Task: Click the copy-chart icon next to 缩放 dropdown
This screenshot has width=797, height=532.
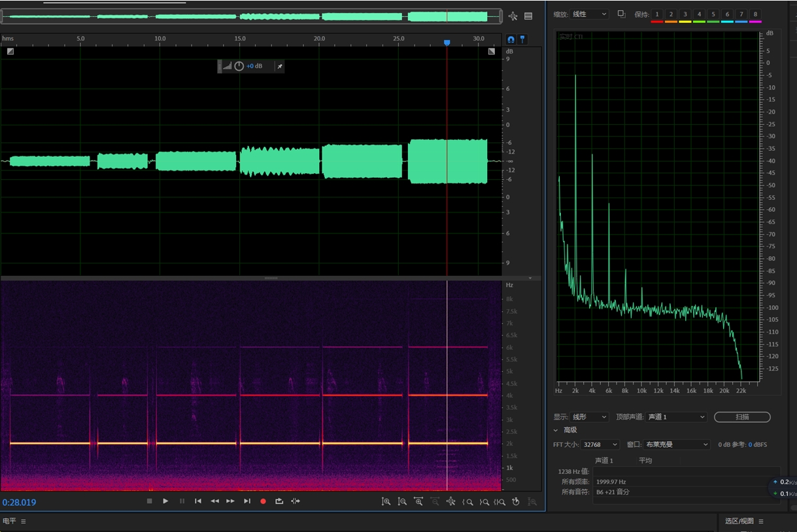Action: tap(621, 14)
